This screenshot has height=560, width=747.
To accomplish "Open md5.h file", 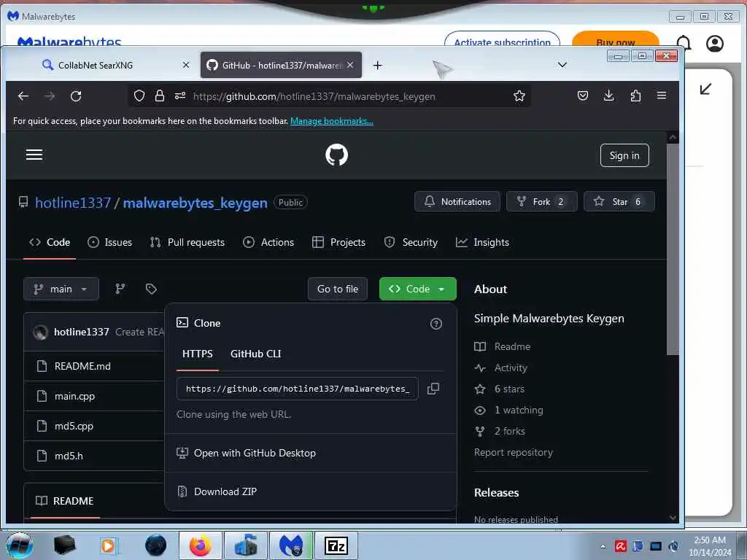I will click(69, 456).
